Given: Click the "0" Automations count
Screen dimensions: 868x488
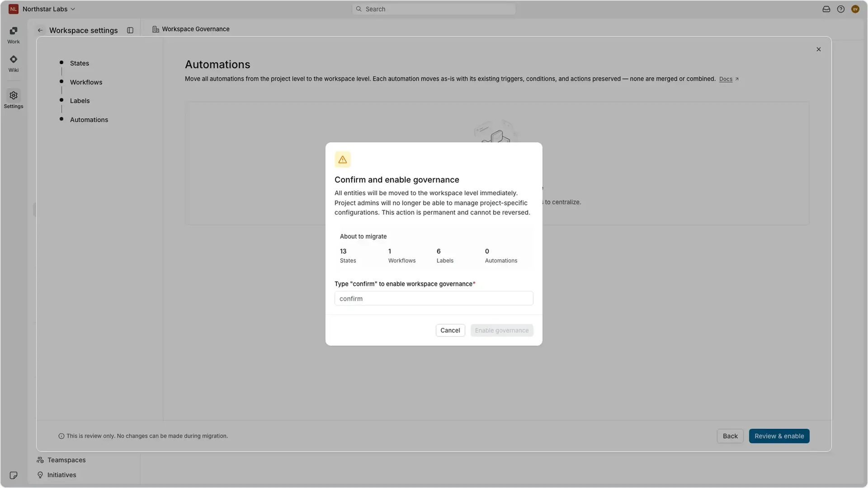Looking at the screenshot, I should coord(487,251).
